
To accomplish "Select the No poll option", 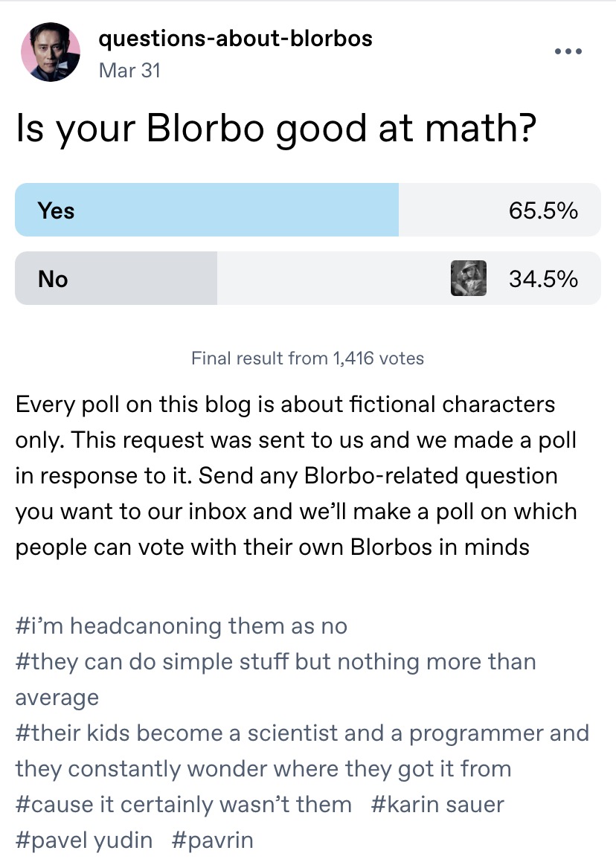I will tap(307, 278).
